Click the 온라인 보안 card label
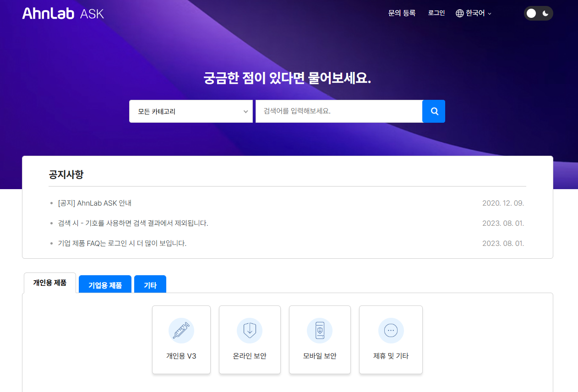This screenshot has width=578, height=392. click(x=250, y=356)
